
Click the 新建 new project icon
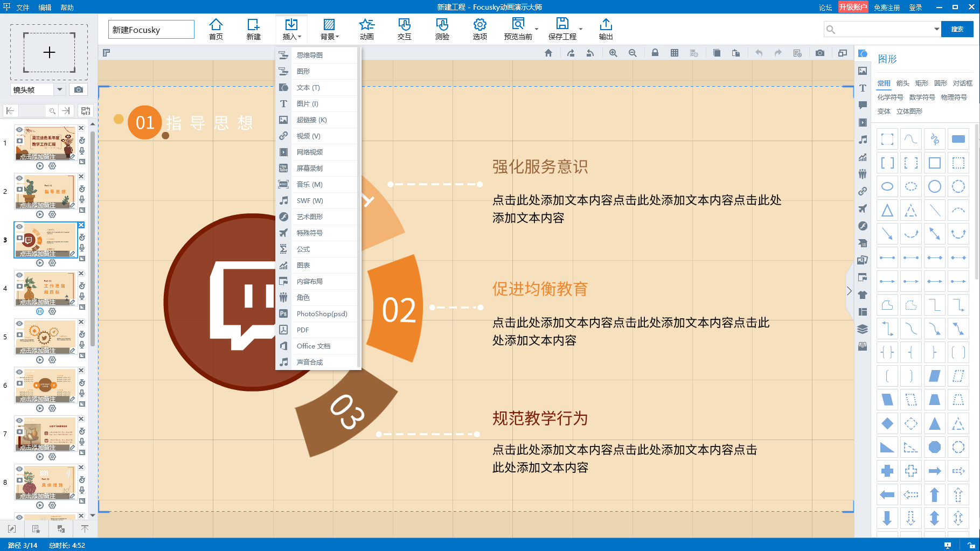tap(253, 29)
